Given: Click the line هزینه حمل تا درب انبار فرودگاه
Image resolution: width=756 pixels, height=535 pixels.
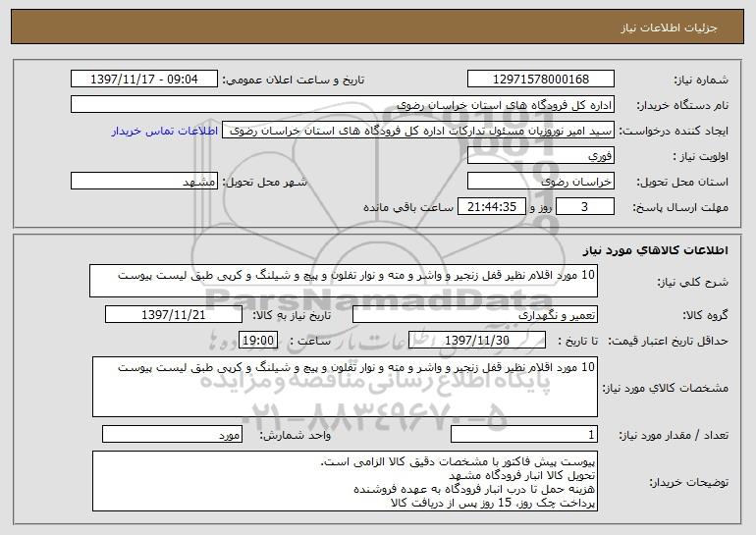Looking at the screenshot, I should click(474, 489).
